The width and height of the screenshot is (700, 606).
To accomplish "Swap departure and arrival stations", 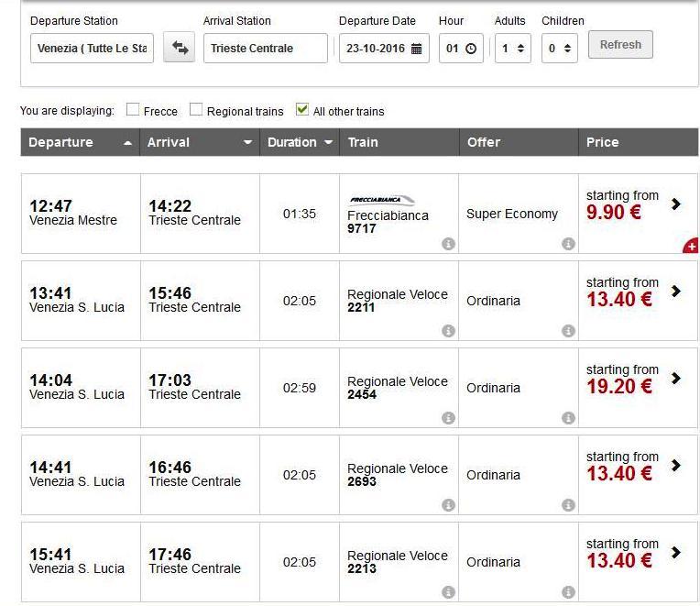I will pos(179,49).
